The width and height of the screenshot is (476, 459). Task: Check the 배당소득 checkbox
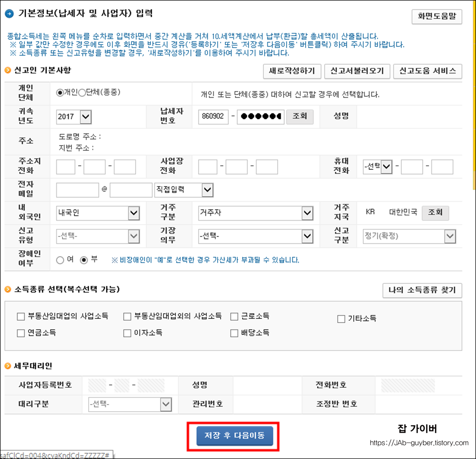click(234, 333)
